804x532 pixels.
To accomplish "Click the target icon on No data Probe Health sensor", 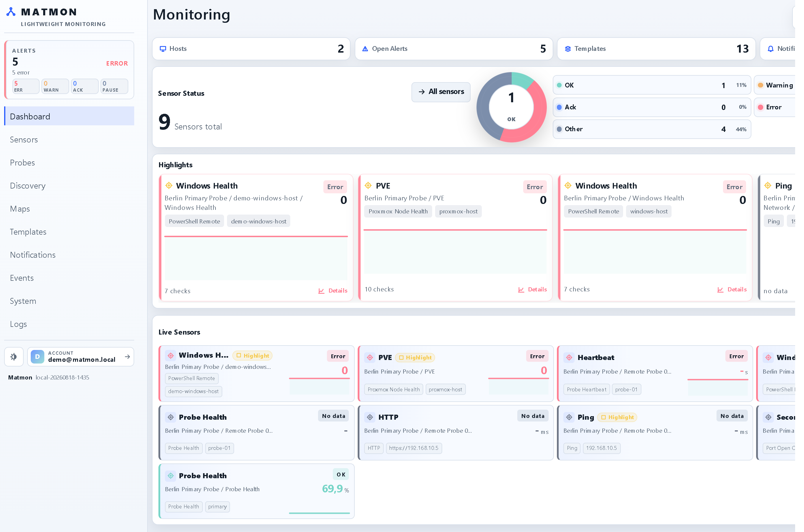I will coord(171,417).
